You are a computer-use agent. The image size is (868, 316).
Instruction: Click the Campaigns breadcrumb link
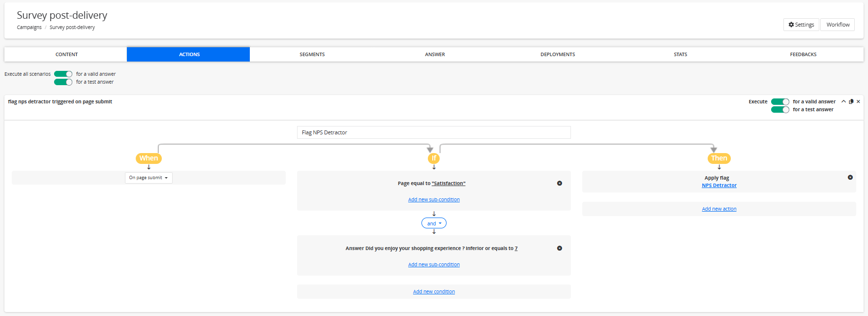coord(29,27)
